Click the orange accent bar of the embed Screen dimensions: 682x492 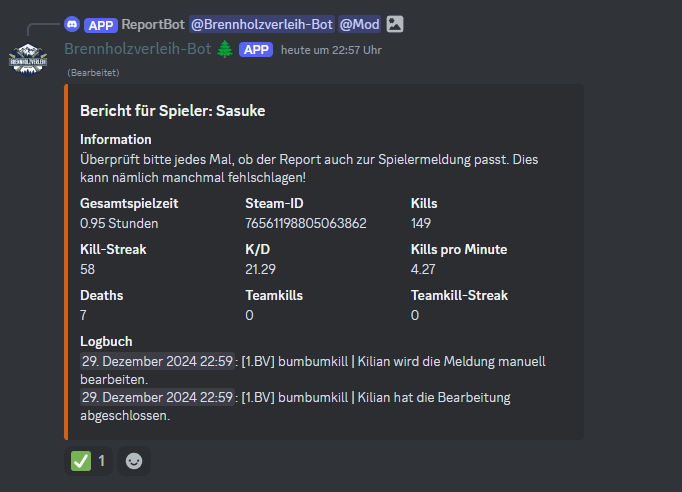67,262
